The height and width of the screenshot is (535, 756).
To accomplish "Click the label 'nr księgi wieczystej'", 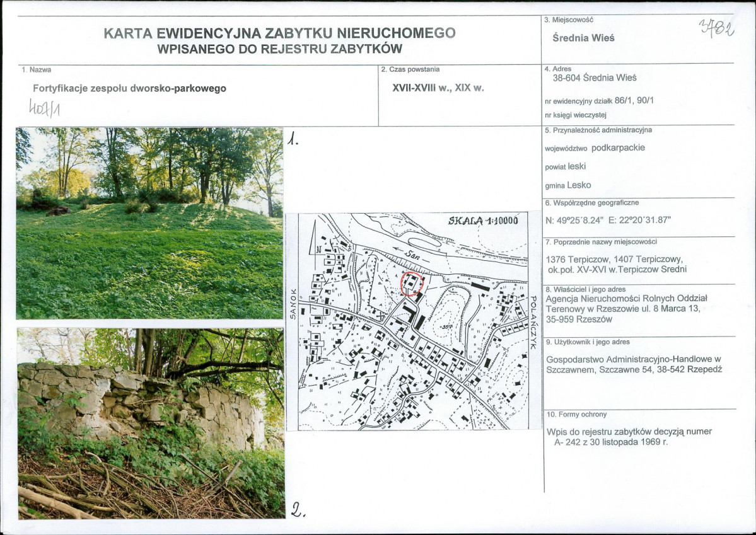I will (575, 115).
